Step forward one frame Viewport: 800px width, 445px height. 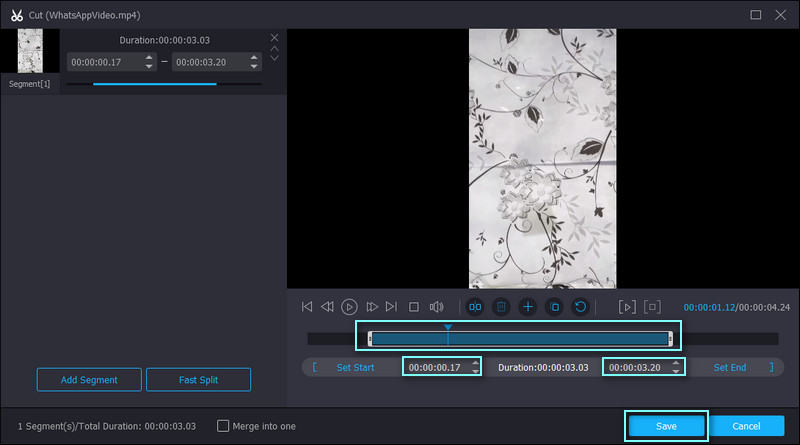(372, 307)
